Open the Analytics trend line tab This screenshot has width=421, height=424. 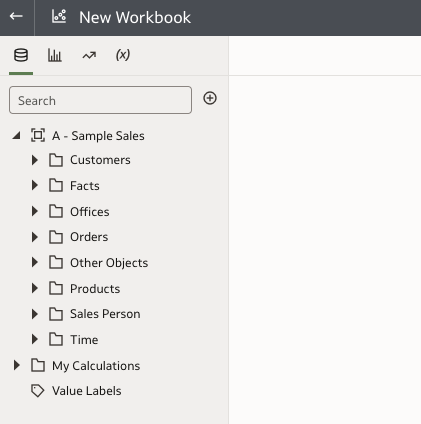[x=89, y=55]
